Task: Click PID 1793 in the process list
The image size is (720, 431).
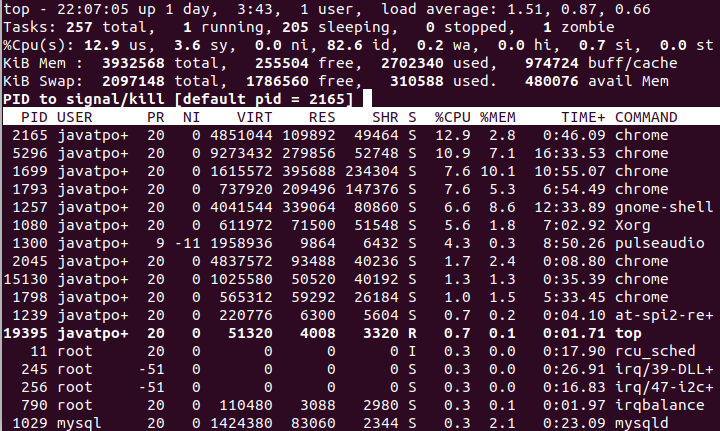Action: click(x=29, y=189)
